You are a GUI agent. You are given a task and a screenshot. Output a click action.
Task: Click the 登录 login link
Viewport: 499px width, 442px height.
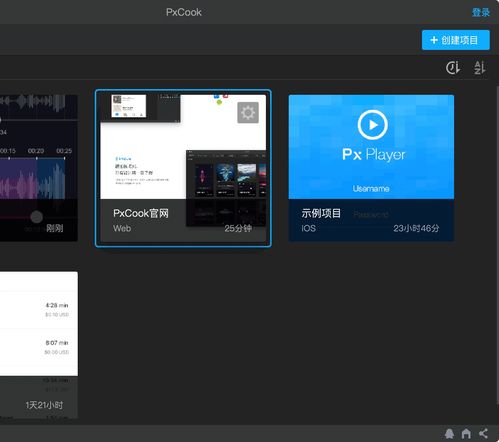click(481, 12)
